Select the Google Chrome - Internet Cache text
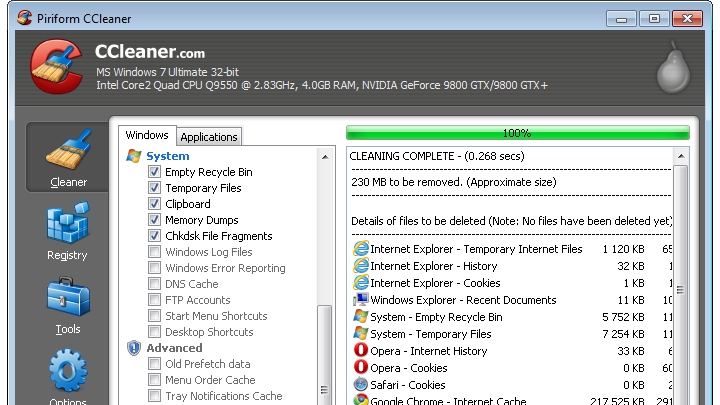Viewport: 720px width, 405px height. click(448, 400)
